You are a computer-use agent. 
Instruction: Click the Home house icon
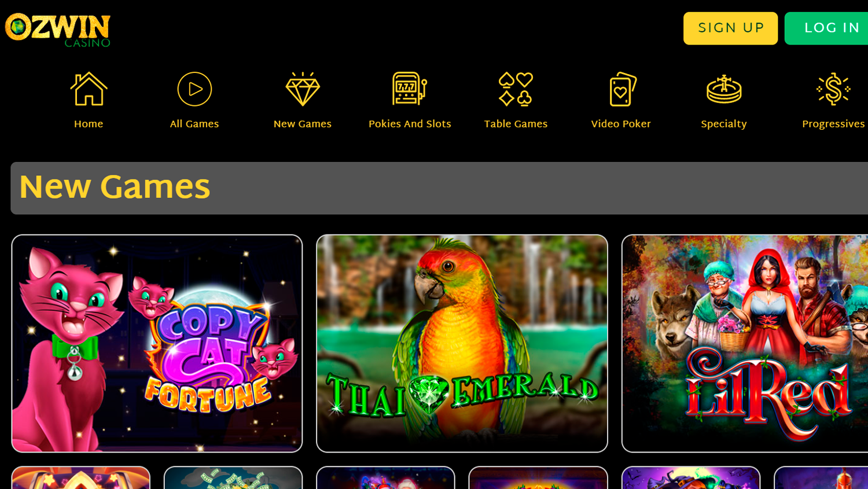click(89, 89)
